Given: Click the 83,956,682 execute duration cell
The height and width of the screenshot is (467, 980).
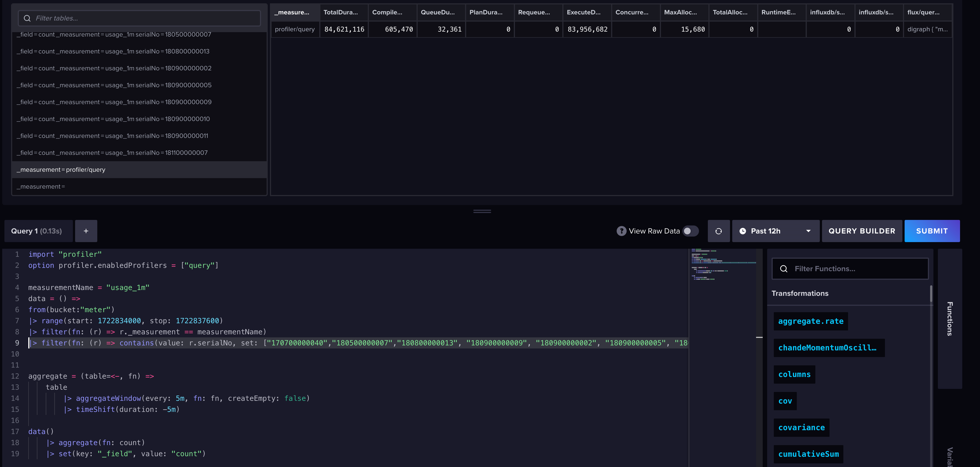Looking at the screenshot, I should tap(587, 29).
